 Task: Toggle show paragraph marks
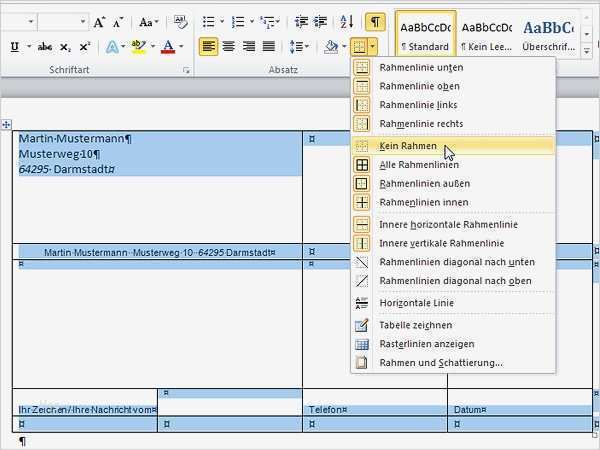[x=375, y=22]
